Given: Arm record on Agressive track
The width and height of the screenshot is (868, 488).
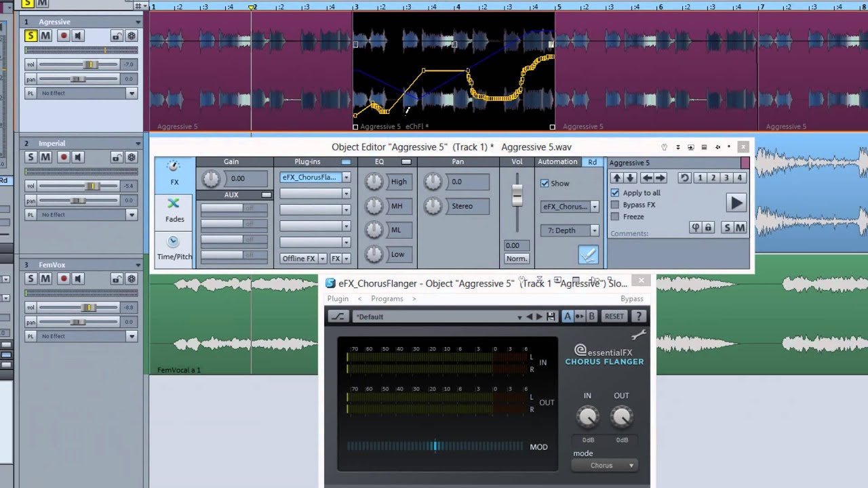Looking at the screenshot, I should [x=64, y=36].
